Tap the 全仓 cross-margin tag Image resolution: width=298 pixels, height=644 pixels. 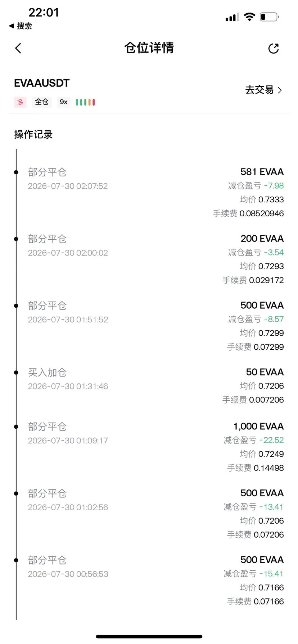42,102
